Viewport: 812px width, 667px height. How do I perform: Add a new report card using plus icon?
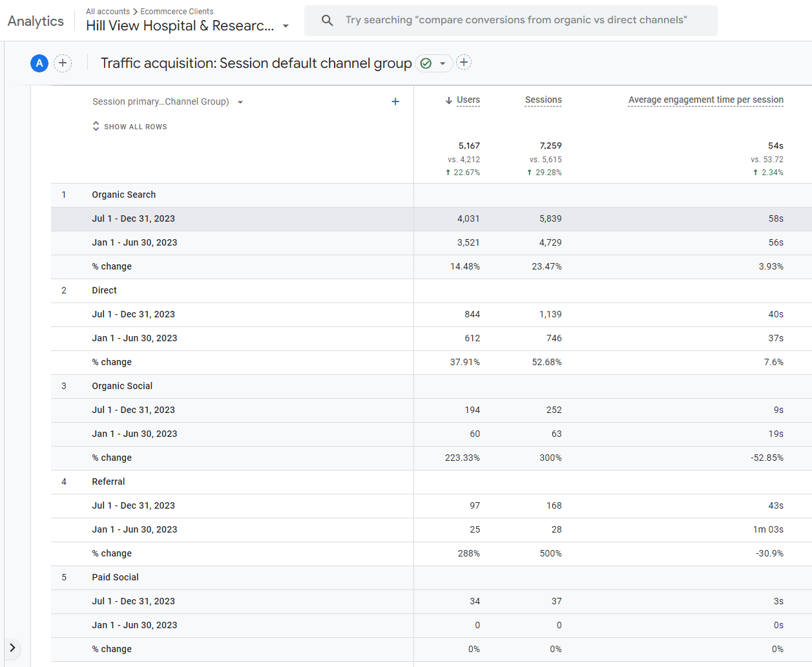[x=464, y=63]
